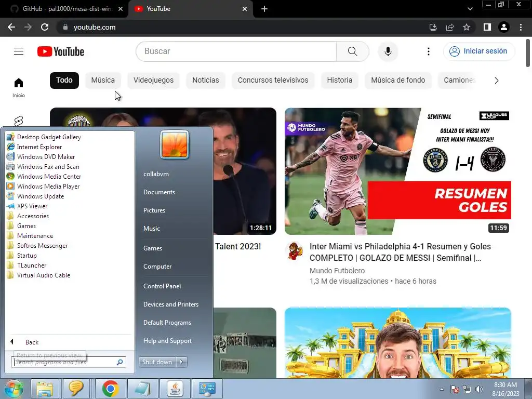This screenshot has height=399, width=532.
Task: Open Control Panel from Start menu
Action: coord(162,286)
